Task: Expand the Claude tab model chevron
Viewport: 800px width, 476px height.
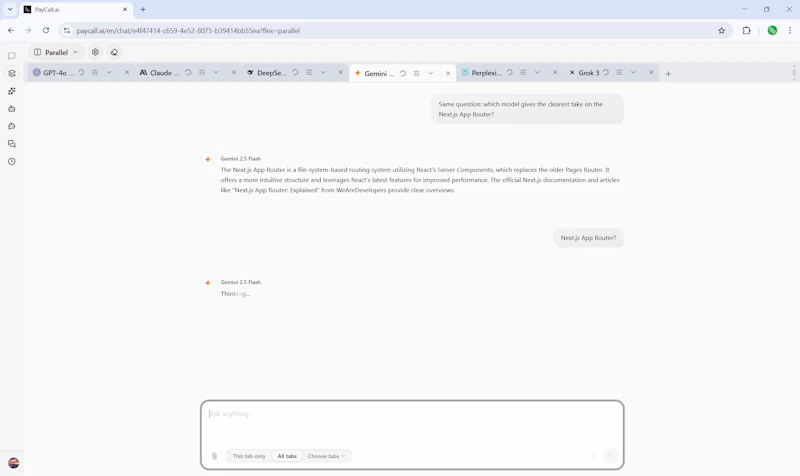Action: (216, 73)
